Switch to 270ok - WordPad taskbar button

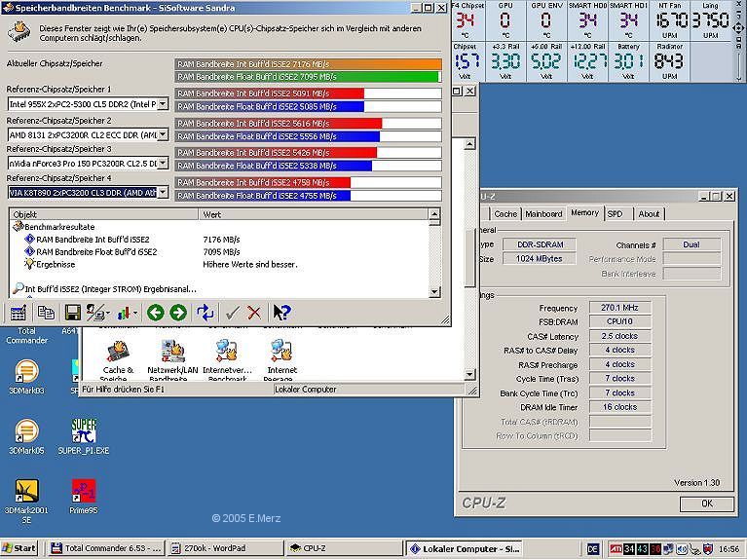(x=226, y=548)
